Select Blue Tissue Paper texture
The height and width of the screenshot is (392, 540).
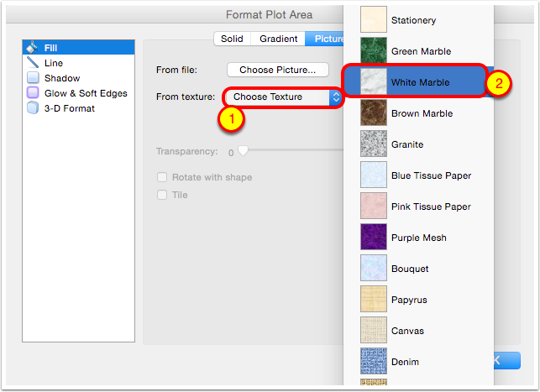click(431, 175)
